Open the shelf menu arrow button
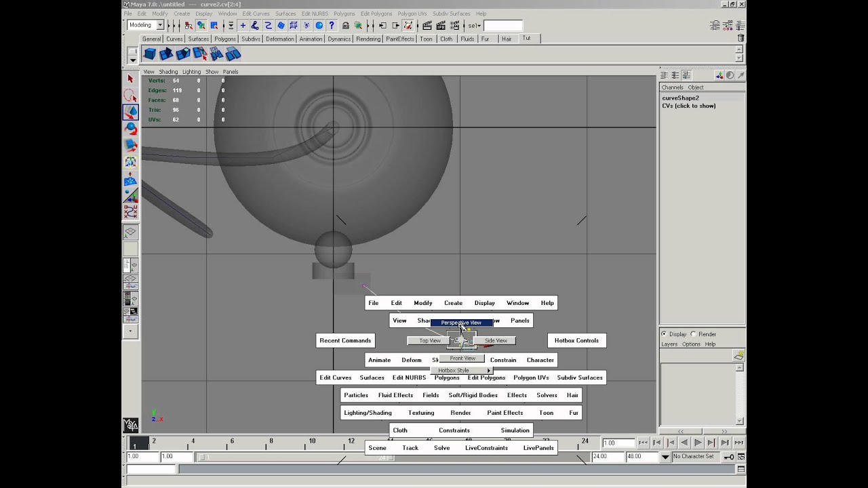The height and width of the screenshot is (488, 868). coord(132,59)
